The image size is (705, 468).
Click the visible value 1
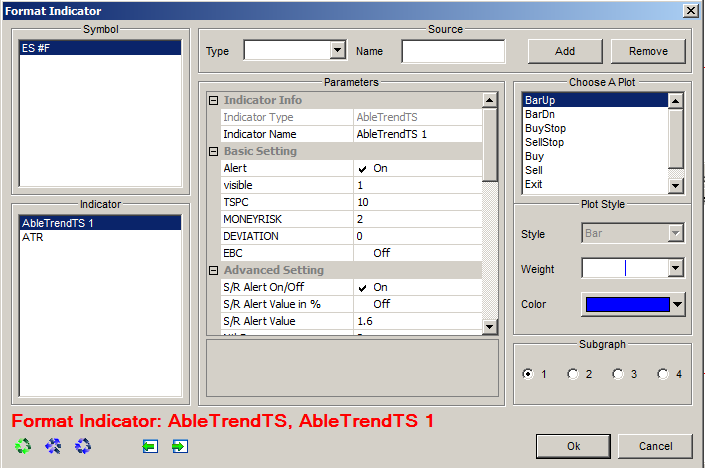[x=418, y=185]
